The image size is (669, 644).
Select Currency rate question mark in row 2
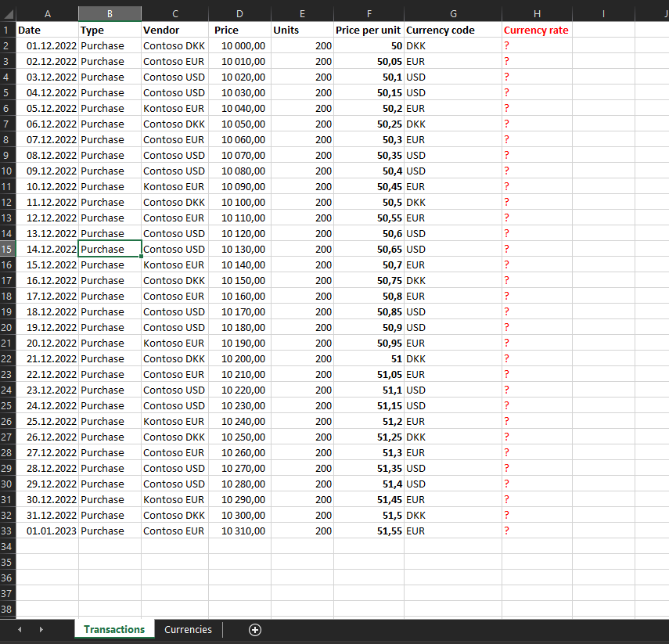click(538, 45)
